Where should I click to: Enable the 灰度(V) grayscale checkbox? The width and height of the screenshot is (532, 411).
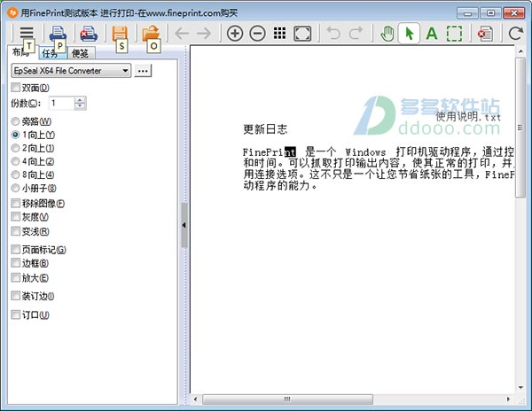click(16, 216)
